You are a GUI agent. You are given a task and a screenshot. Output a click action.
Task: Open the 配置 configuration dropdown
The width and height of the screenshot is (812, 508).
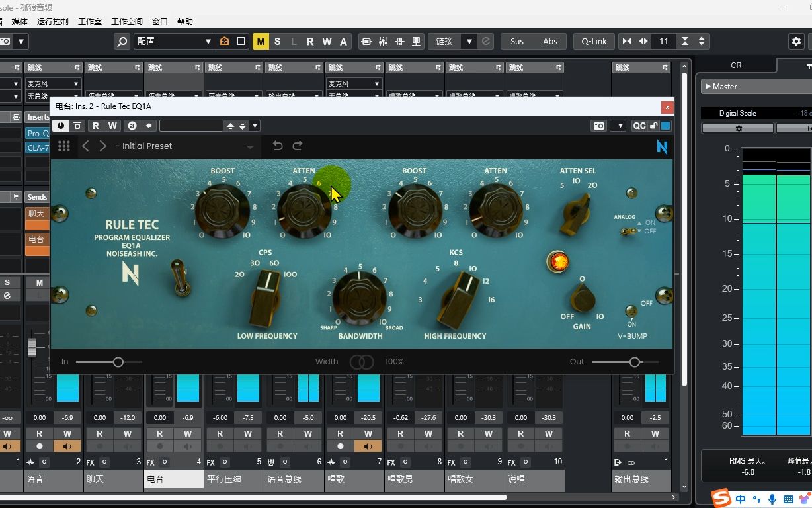click(174, 41)
